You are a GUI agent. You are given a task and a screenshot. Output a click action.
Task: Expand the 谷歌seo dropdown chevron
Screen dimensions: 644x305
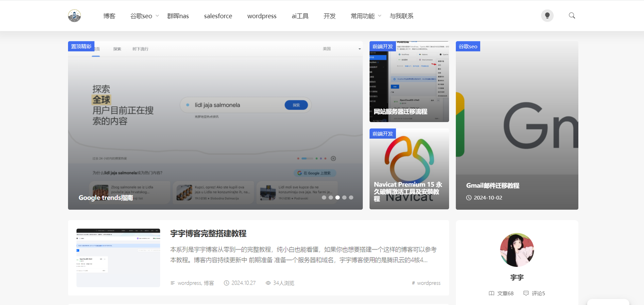pos(157,16)
